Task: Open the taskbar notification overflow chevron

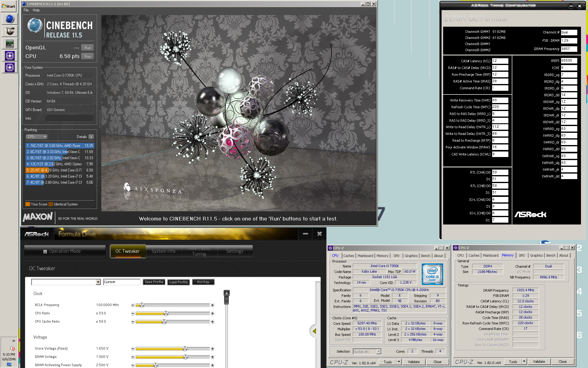Action: [x=13, y=341]
